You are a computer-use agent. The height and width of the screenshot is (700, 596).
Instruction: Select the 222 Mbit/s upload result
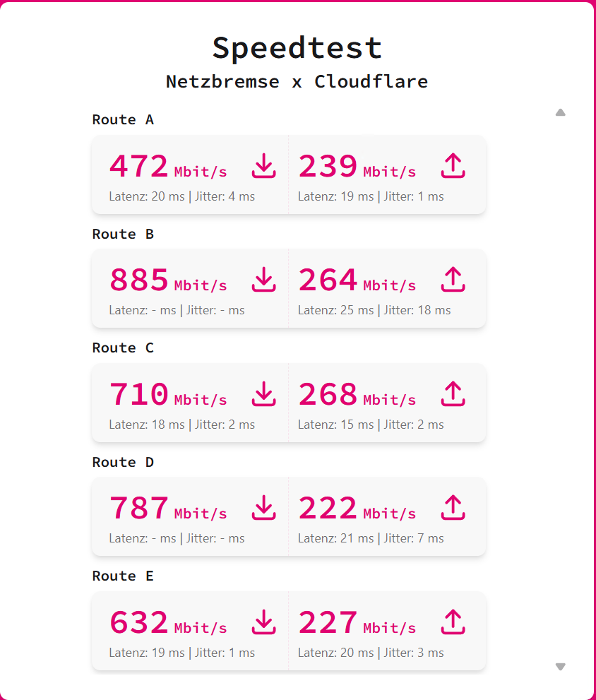tap(357, 508)
